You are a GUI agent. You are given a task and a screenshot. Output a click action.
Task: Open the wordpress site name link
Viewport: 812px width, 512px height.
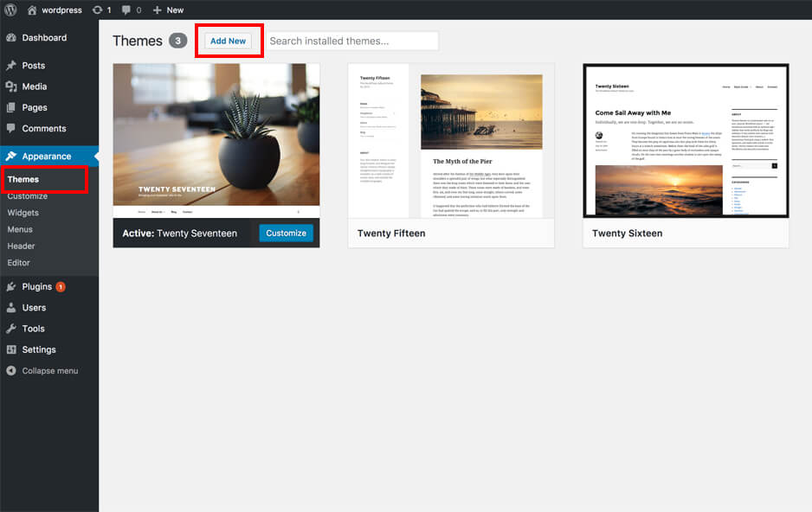pyautogui.click(x=61, y=10)
